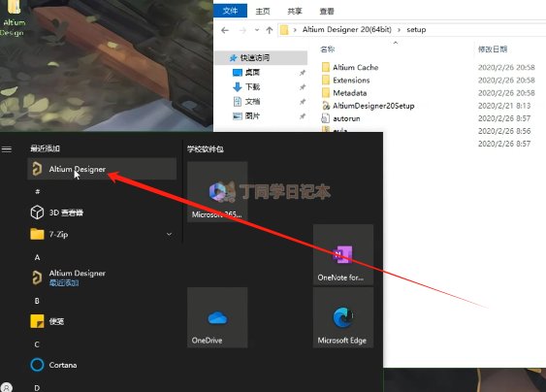Click the Start menu hamburger button
The image size is (546, 392).
[7, 149]
